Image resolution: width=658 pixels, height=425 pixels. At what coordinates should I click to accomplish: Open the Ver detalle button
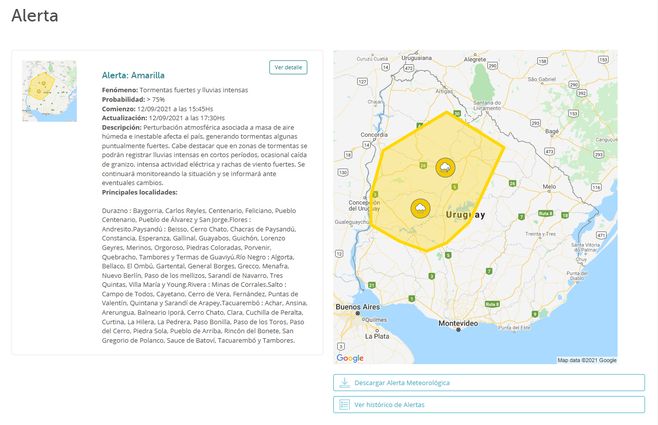288,67
